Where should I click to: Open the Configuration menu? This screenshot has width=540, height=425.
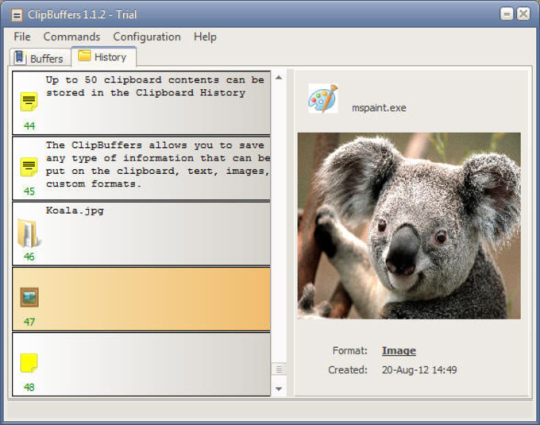click(x=147, y=37)
